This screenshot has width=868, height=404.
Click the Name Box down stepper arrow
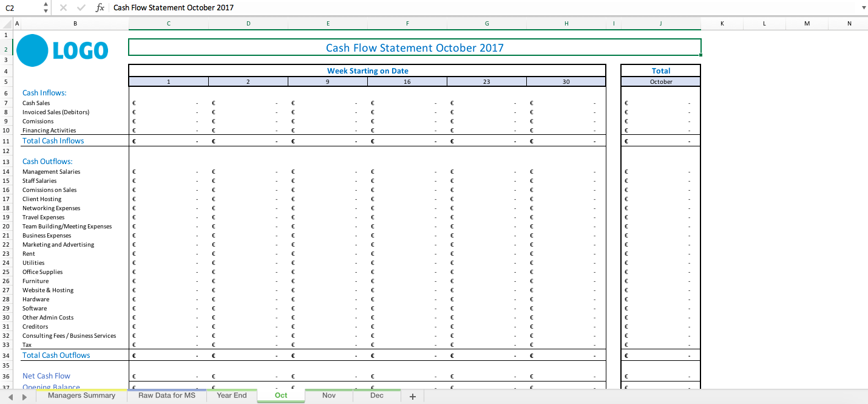(x=44, y=10)
